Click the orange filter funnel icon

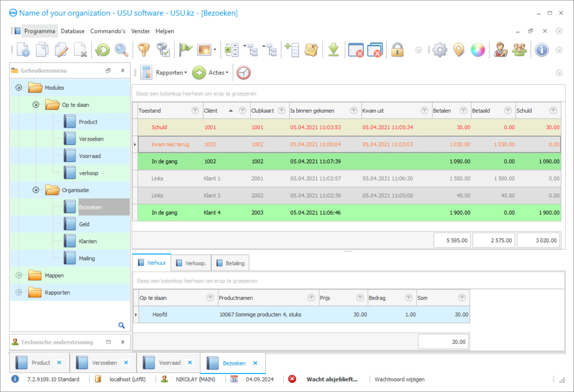[x=144, y=50]
